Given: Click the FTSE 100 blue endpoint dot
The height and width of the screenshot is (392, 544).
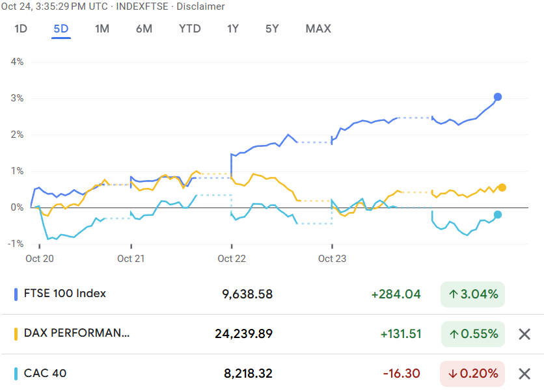Looking at the screenshot, I should [498, 97].
